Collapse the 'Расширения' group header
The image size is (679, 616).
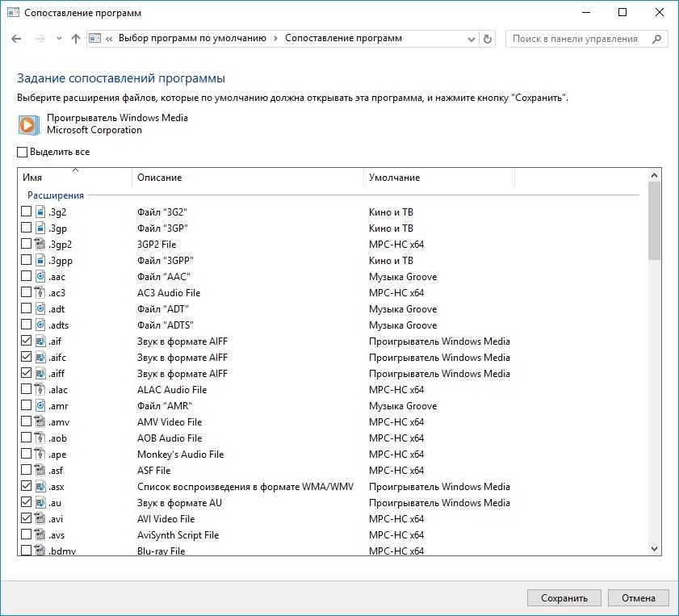55,195
